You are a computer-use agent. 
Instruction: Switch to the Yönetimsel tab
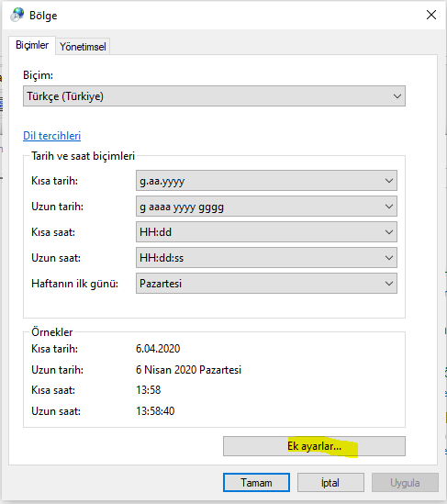(83, 47)
